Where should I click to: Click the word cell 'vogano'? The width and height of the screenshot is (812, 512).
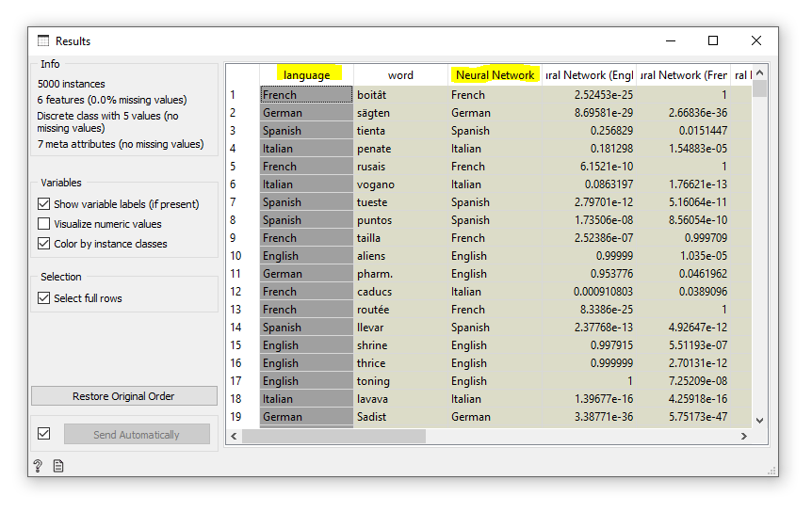pyautogui.click(x=401, y=184)
